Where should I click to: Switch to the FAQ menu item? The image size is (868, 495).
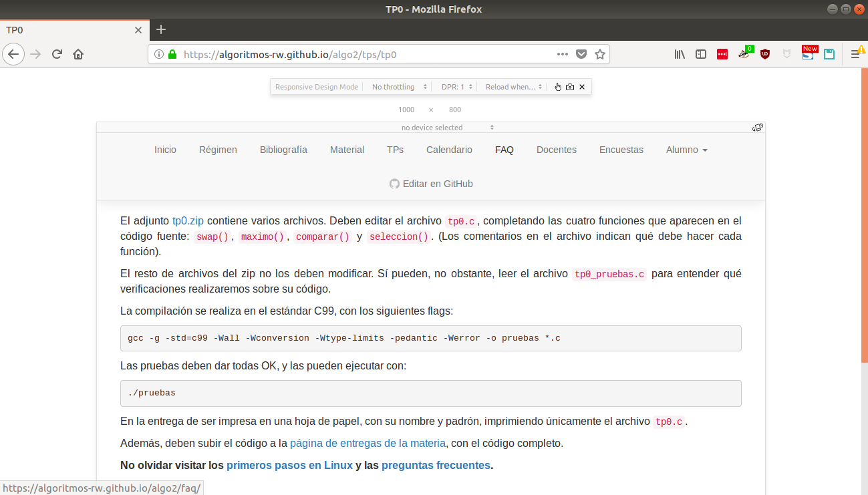(504, 150)
